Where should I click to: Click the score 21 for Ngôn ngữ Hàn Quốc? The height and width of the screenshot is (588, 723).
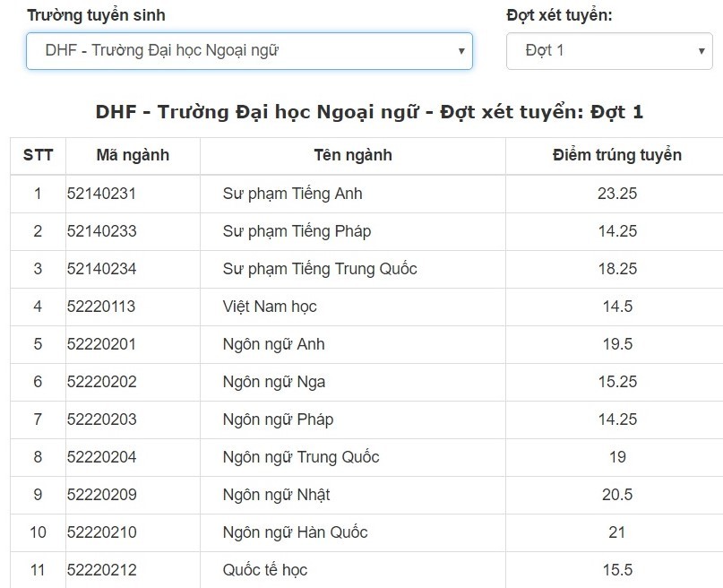click(x=615, y=532)
